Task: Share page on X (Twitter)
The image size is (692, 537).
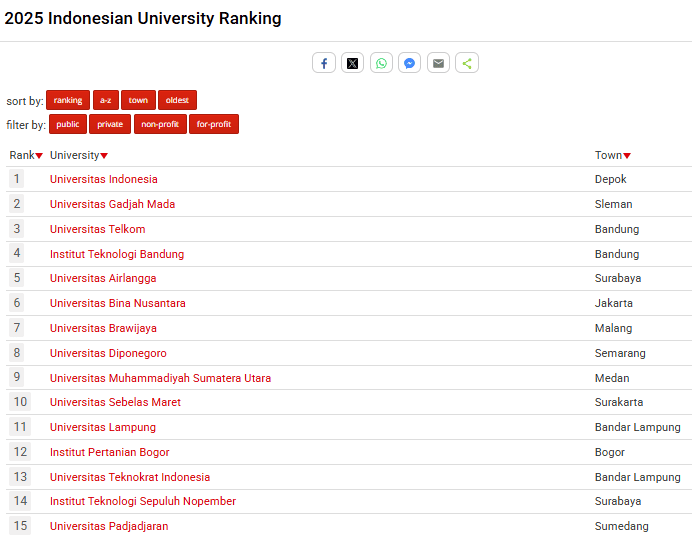Action: 352,63
